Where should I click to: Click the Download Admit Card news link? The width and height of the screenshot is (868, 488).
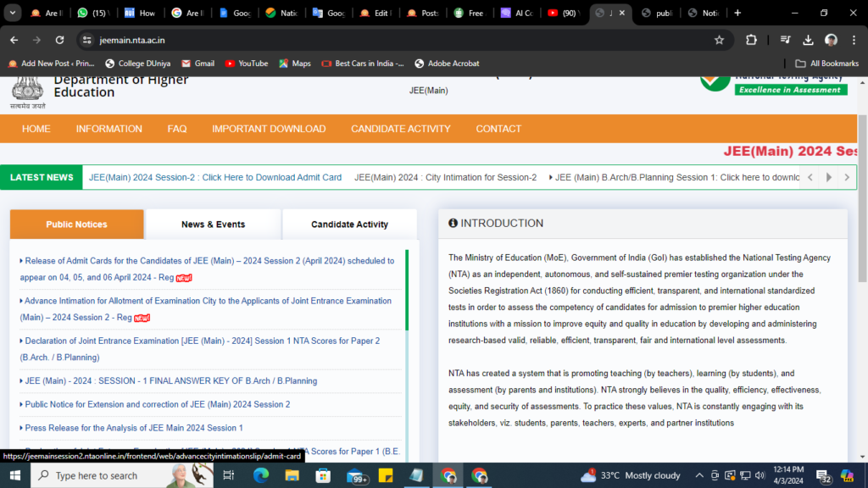point(215,177)
